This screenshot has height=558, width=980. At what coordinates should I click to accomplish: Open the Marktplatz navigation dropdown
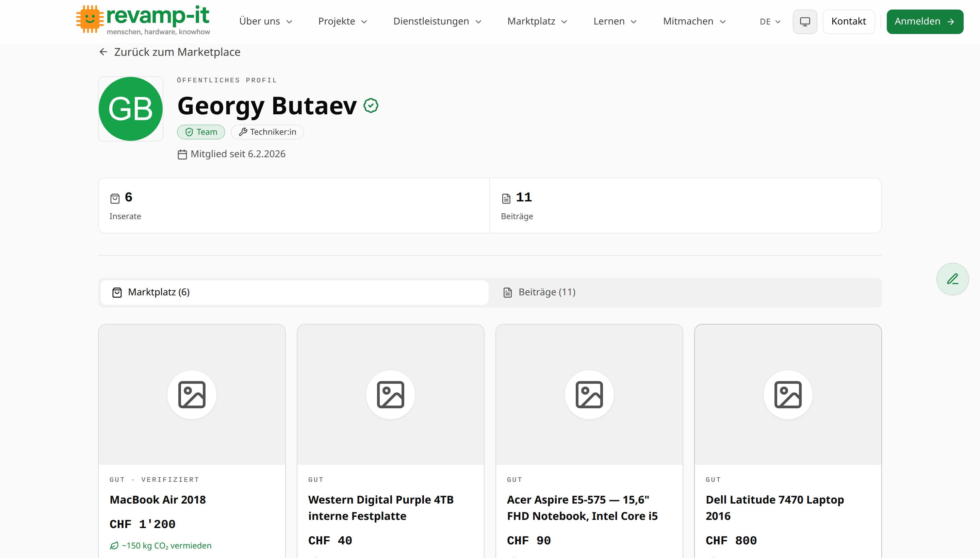(x=537, y=21)
